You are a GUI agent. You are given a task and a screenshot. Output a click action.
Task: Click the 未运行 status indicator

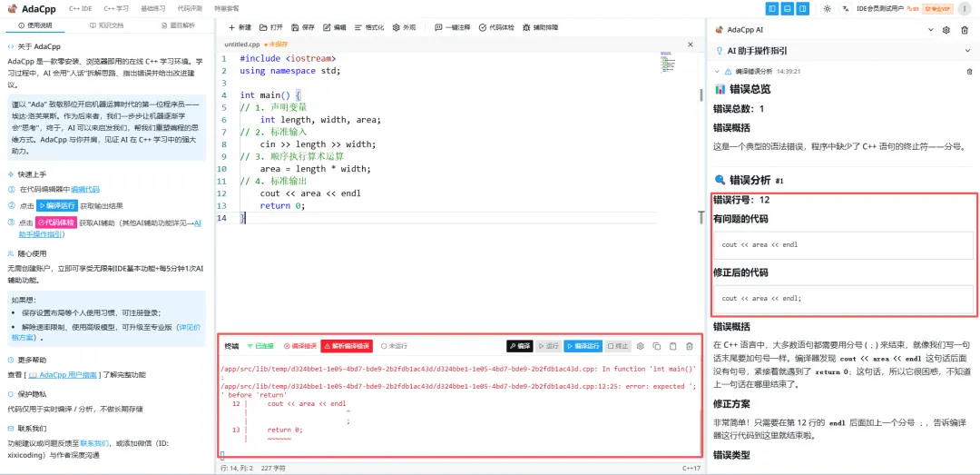[395, 346]
